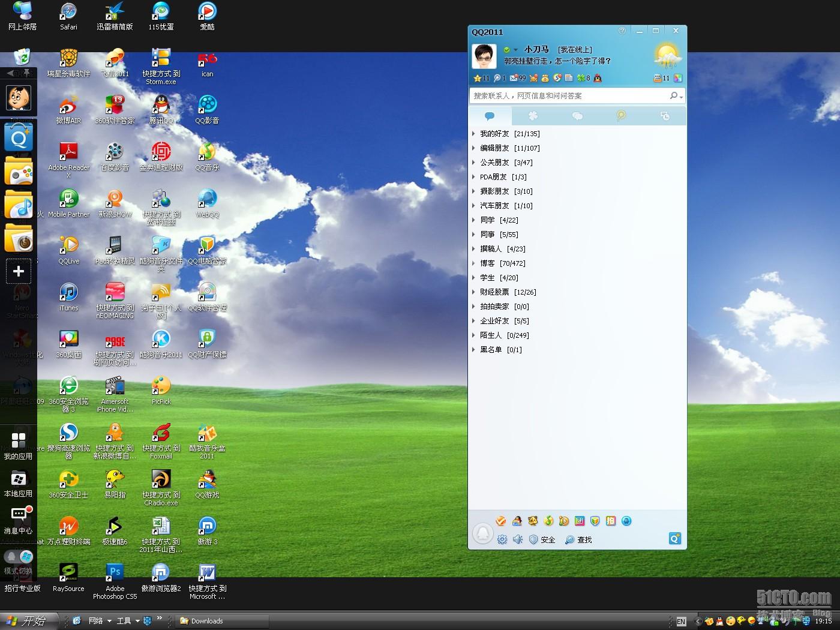Open the weather icon in QQ header
The height and width of the screenshot is (630, 840).
click(x=668, y=56)
